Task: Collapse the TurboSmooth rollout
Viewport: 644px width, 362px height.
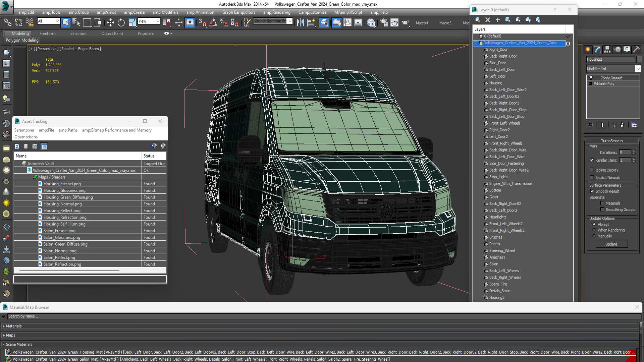Action: 611,141
